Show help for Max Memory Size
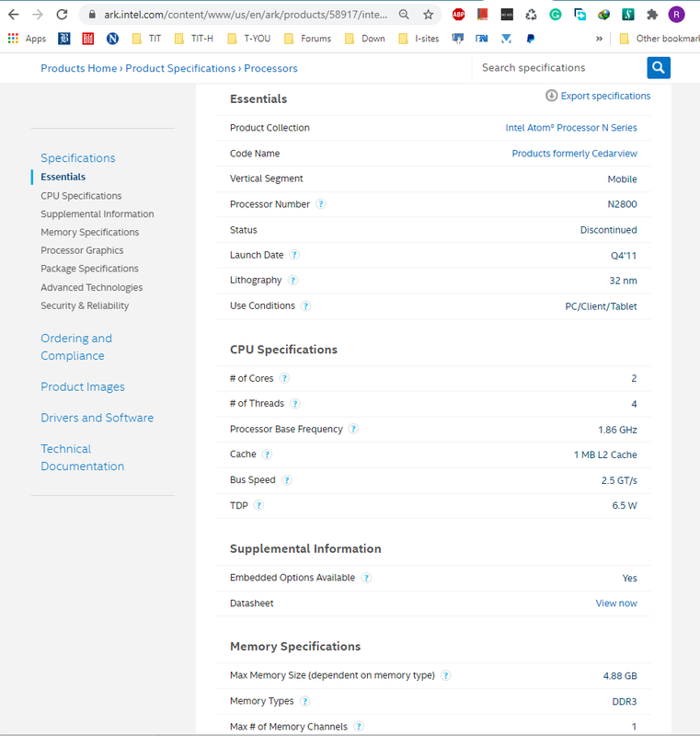The width and height of the screenshot is (700, 736). [x=446, y=675]
